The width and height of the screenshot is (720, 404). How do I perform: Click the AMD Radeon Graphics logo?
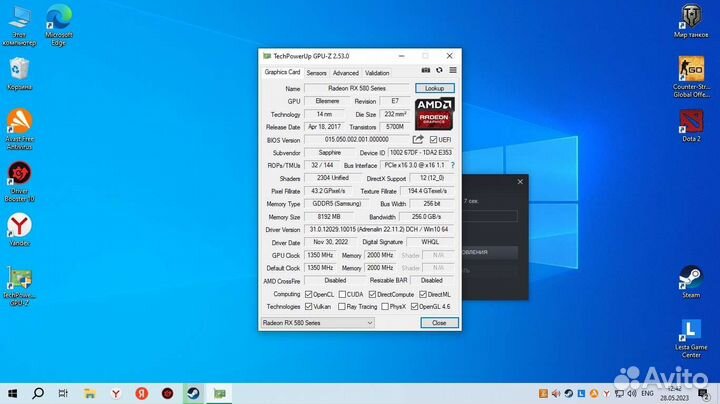coord(434,113)
